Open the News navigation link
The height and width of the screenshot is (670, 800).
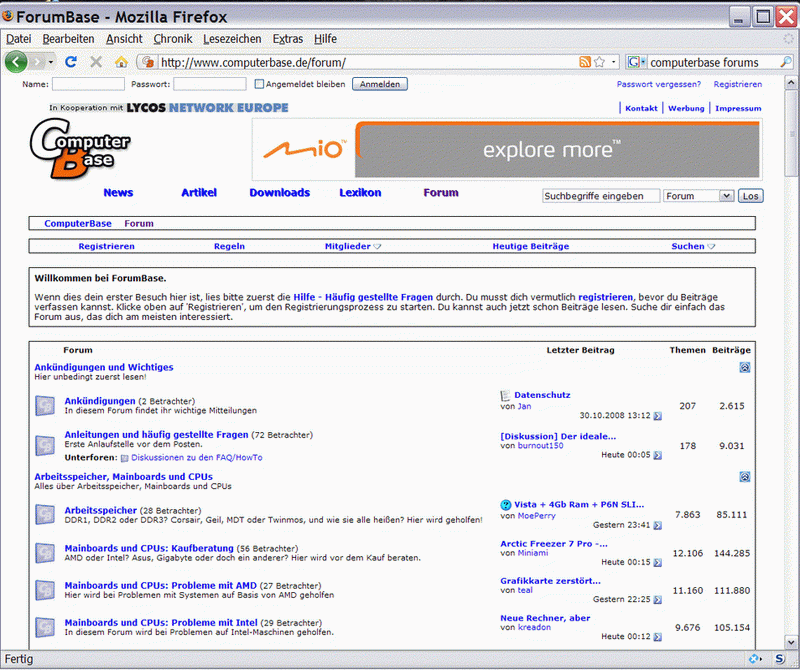(118, 192)
